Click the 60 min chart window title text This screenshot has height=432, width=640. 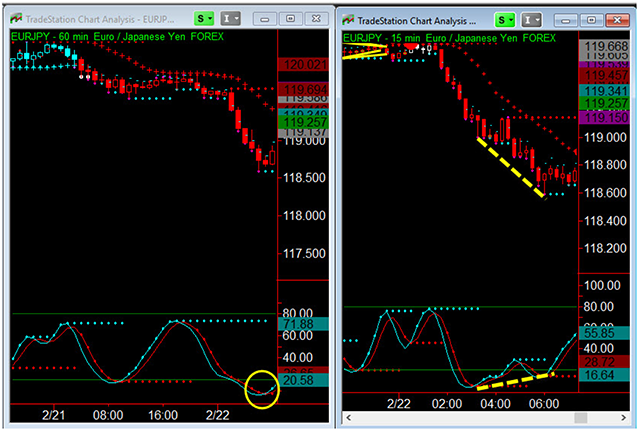100,19
